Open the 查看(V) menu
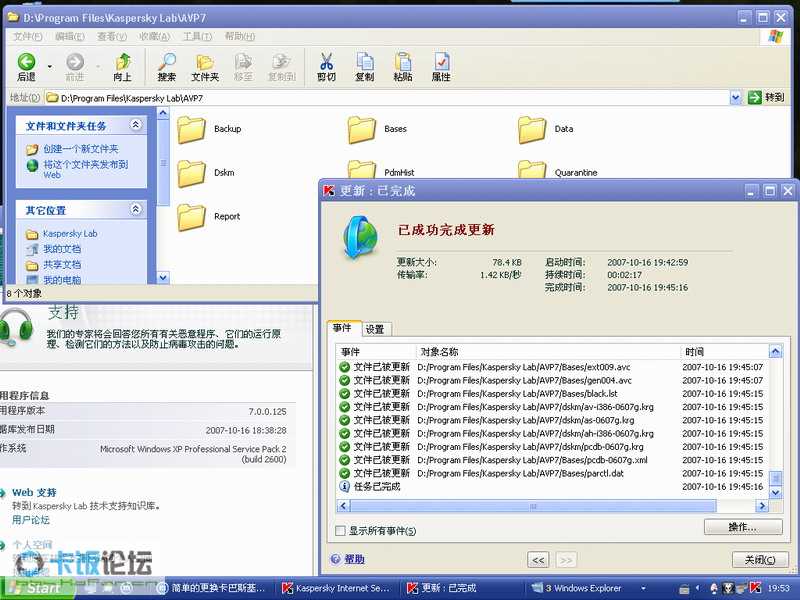This screenshot has height=600, width=800. (x=112, y=36)
